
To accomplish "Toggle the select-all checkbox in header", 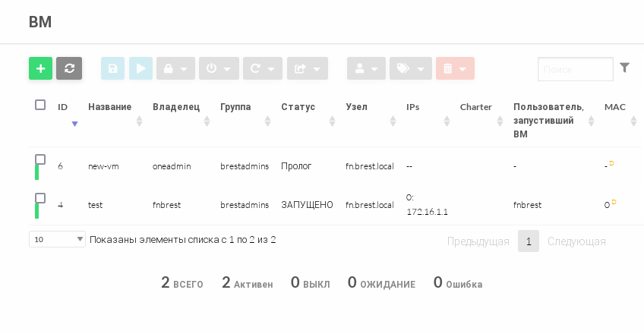I will [40, 106].
